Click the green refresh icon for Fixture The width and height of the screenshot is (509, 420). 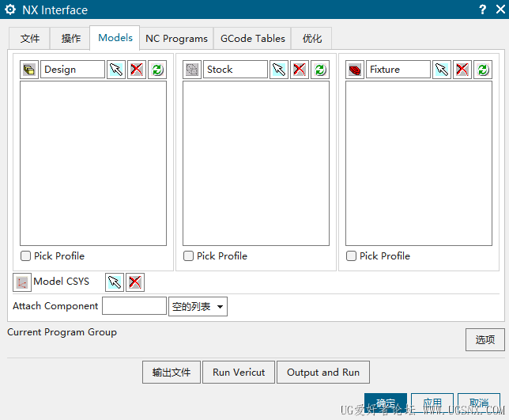tap(483, 70)
